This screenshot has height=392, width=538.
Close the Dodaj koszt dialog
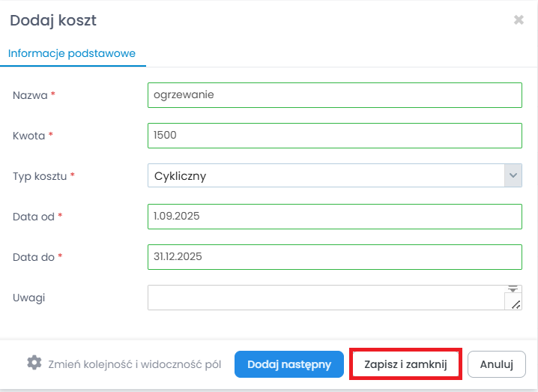[519, 20]
